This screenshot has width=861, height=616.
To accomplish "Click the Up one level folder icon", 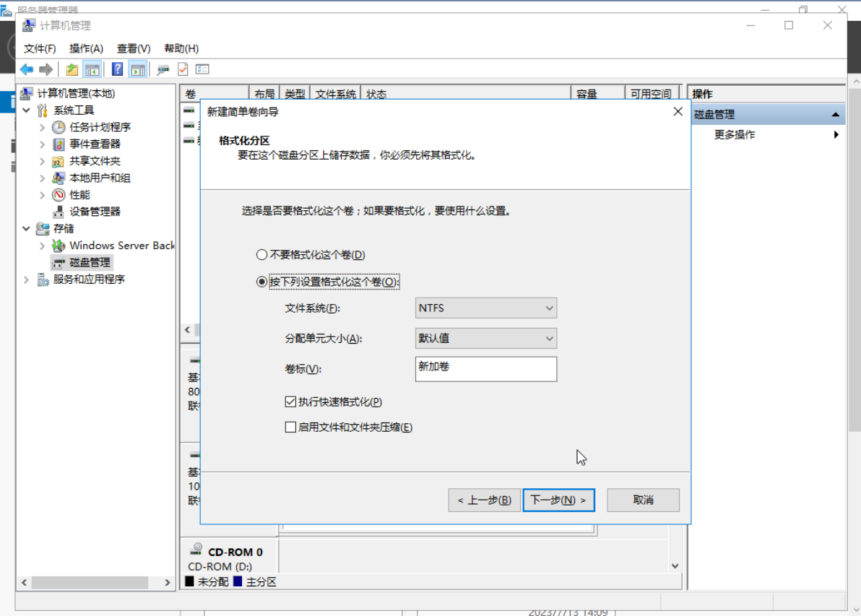I will coord(72,70).
